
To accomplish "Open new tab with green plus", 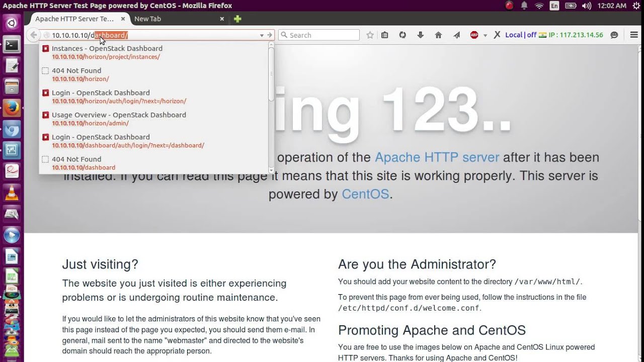I will [x=237, y=19].
